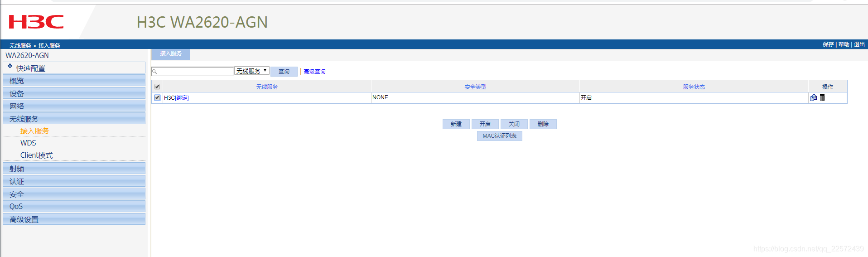
Task: Expand the 安全 sidebar section
Action: point(74,194)
